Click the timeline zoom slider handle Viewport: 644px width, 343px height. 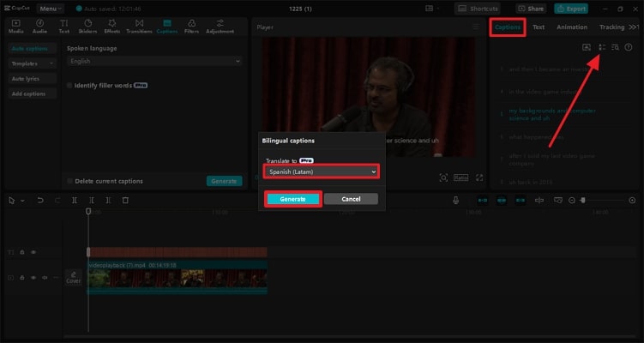click(x=582, y=200)
